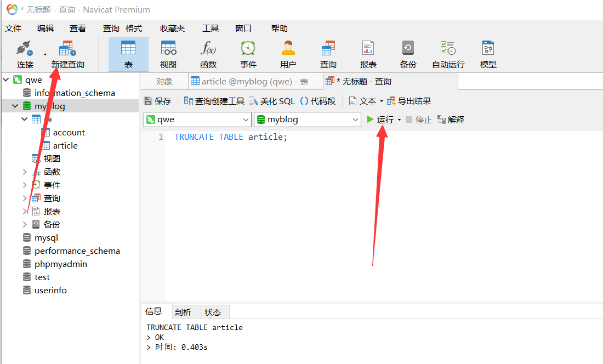Viewport: 603px width, 364px height.
Task: Open the myblog database combo box
Action: tap(308, 120)
